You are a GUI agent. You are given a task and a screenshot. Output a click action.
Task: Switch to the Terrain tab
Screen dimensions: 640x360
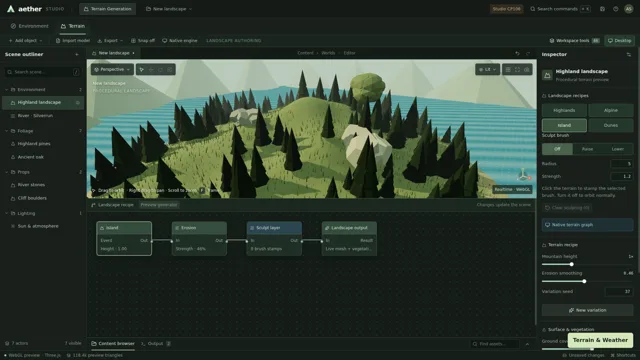point(73,26)
